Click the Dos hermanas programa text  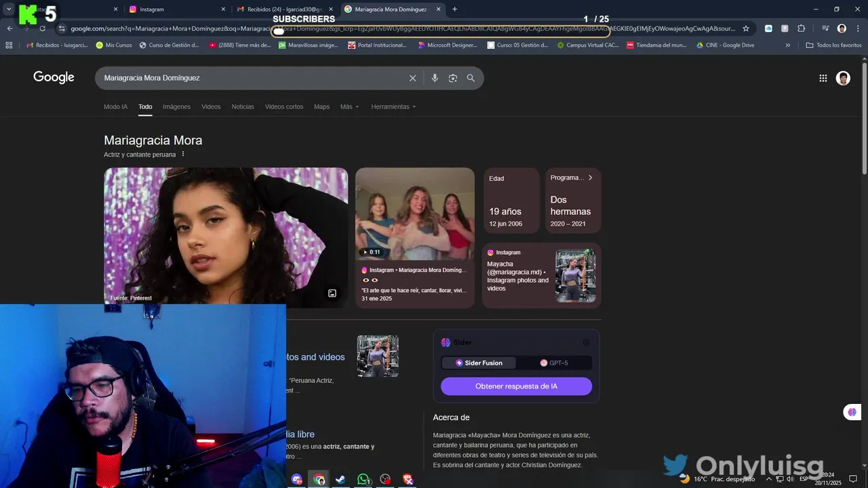pyautogui.click(x=570, y=205)
